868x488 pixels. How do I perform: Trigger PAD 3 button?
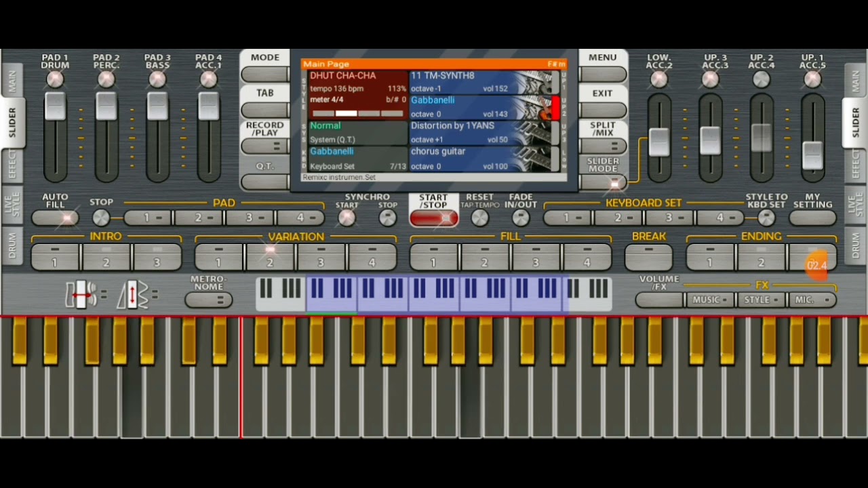[x=250, y=218]
